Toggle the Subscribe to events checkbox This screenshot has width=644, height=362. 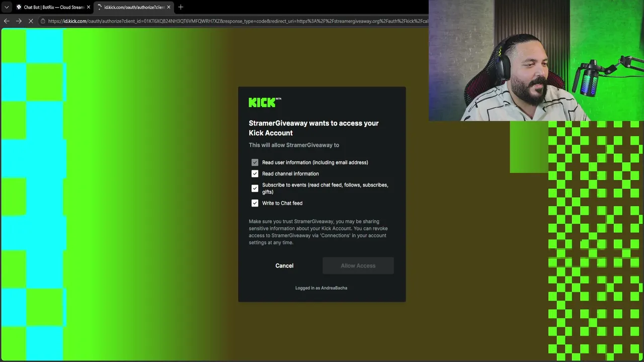point(255,188)
